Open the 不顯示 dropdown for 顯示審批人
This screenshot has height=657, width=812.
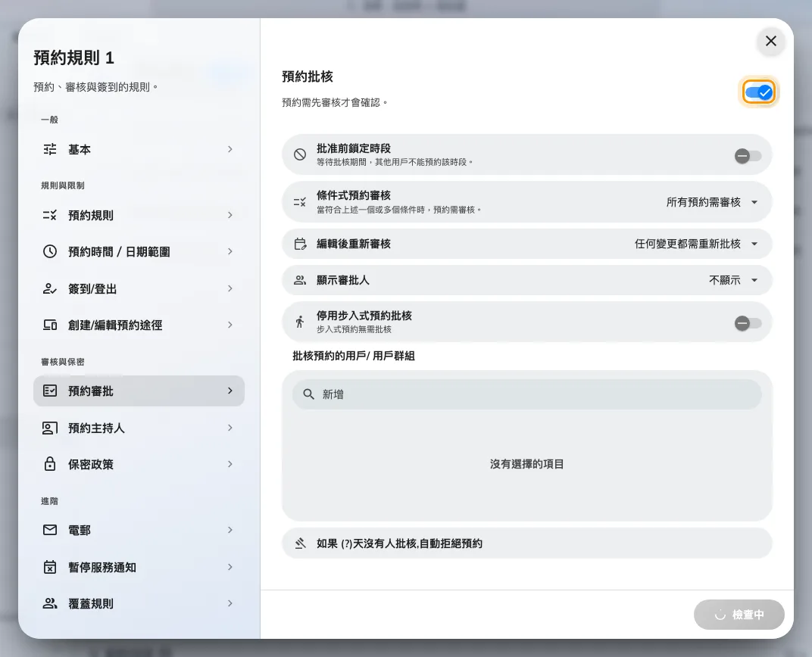pos(733,280)
